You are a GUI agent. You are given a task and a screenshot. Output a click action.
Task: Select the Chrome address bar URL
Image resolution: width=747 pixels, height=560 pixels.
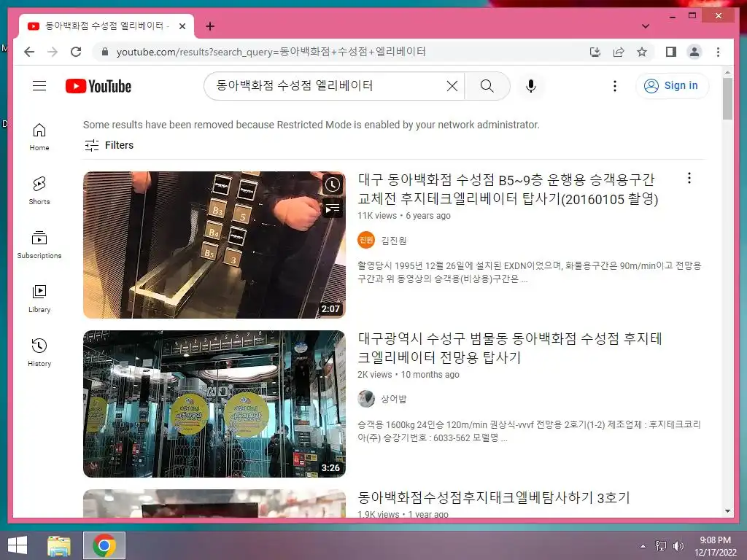(271, 52)
